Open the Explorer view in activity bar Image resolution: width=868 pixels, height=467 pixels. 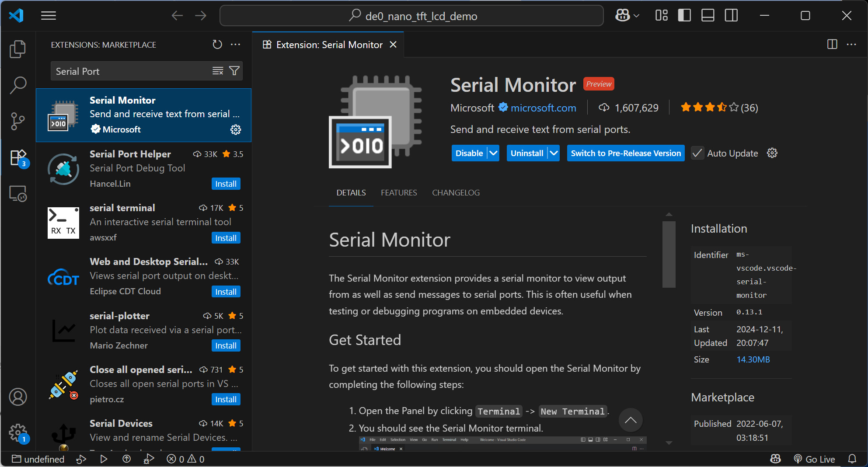pyautogui.click(x=17, y=49)
